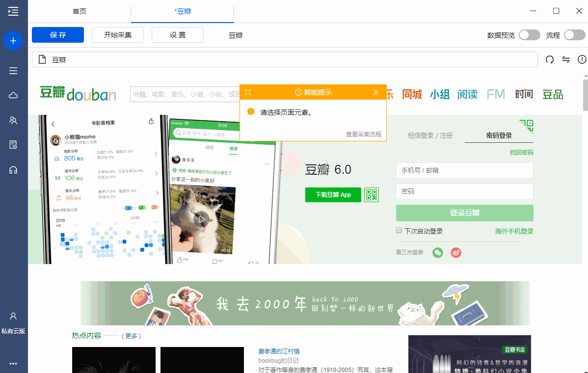Screen dimensions: 588x373
Task: Click the 登录豆瓣 button
Action: click(x=465, y=213)
